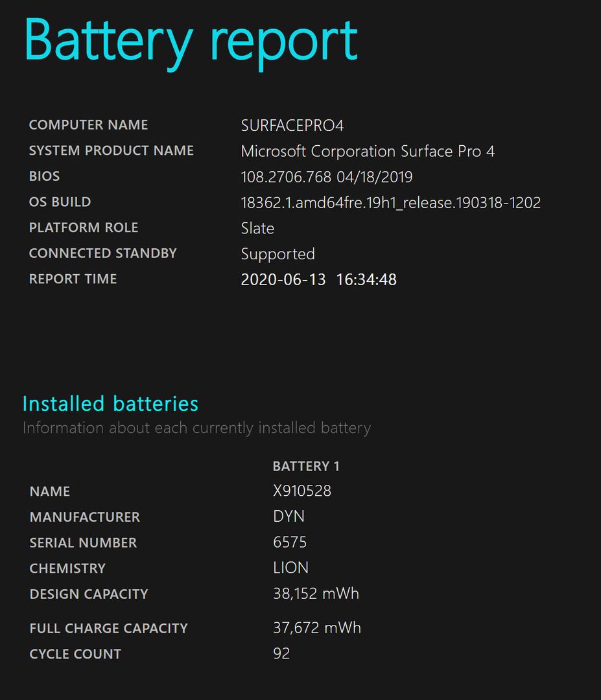
Task: Click the Battery report title
Action: (191, 42)
